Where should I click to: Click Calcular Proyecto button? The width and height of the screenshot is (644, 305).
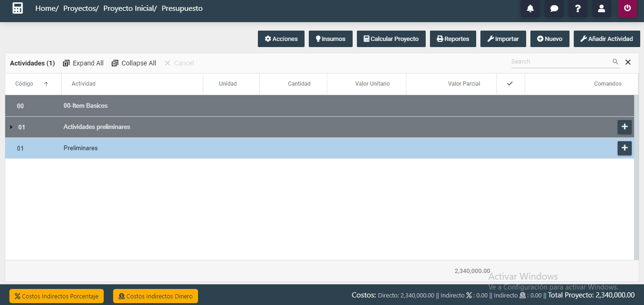click(391, 39)
